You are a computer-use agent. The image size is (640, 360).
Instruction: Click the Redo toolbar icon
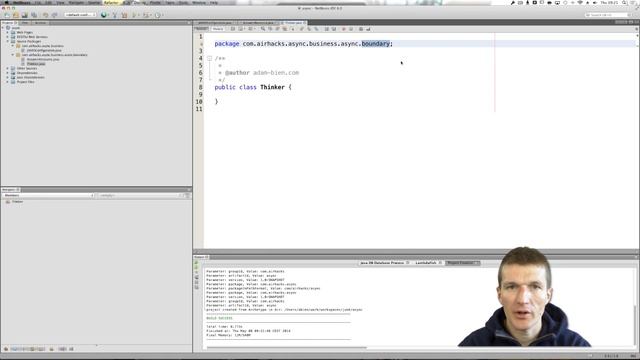click(54, 15)
